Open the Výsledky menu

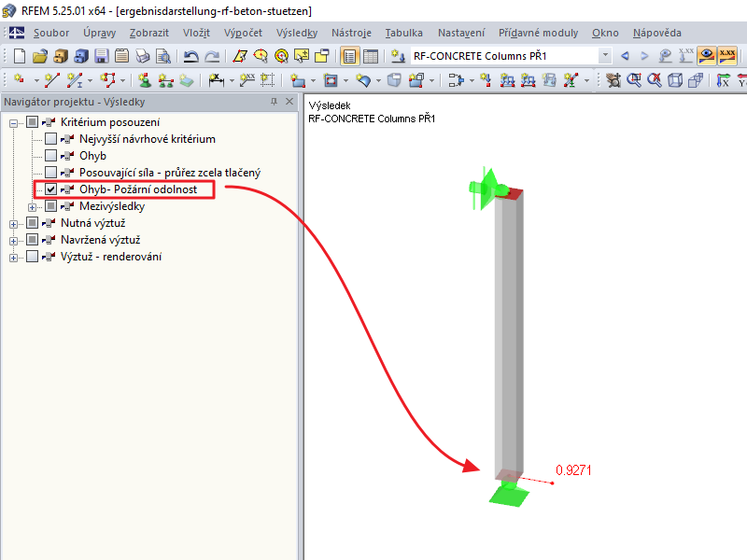297,33
